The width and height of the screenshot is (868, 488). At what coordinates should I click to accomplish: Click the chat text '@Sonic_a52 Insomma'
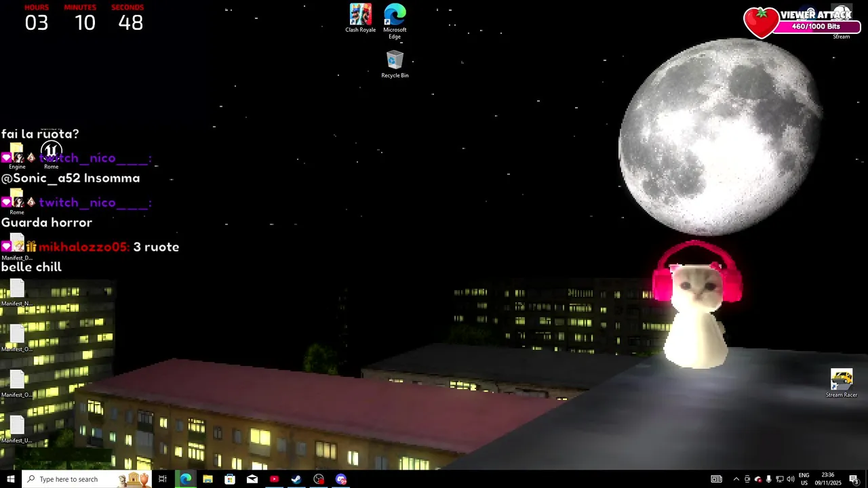coord(71,178)
